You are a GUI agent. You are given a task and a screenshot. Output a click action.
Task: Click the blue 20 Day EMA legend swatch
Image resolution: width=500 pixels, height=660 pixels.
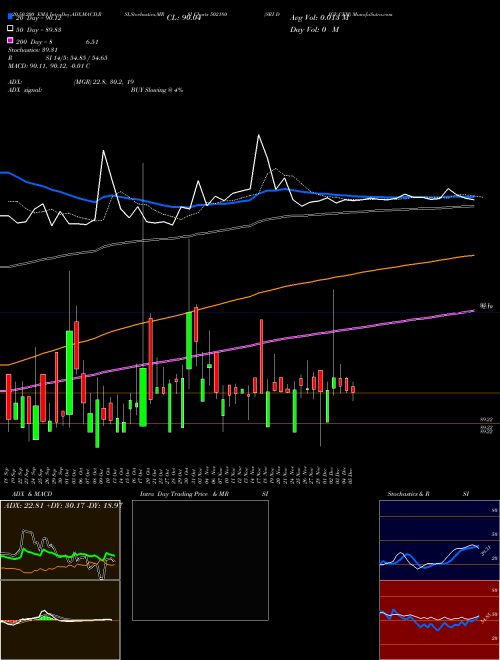(x=10, y=17)
